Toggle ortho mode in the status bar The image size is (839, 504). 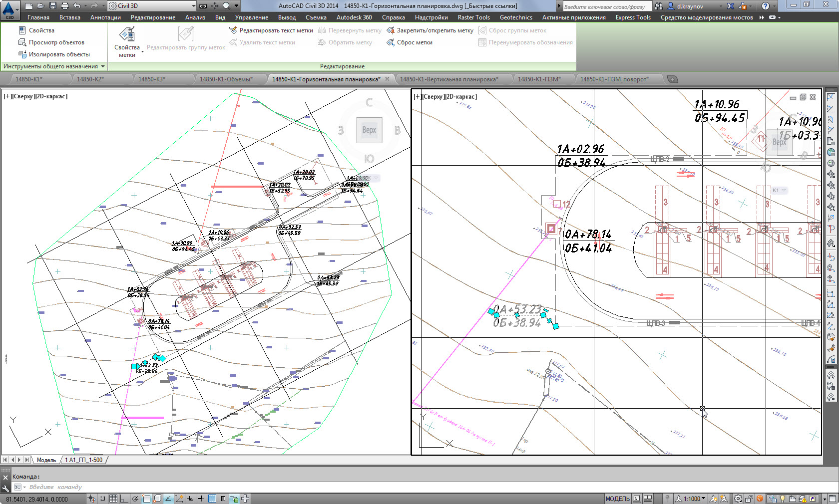click(124, 499)
